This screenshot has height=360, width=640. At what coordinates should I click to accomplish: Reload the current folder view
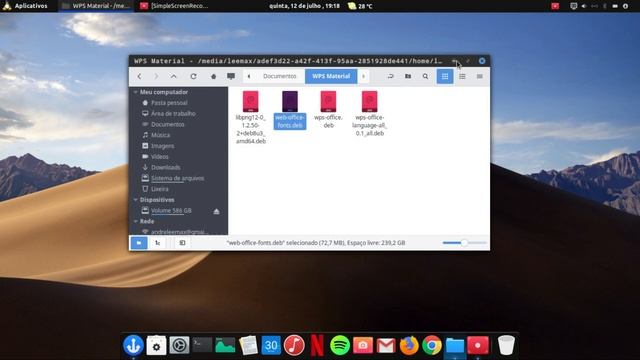[193, 76]
